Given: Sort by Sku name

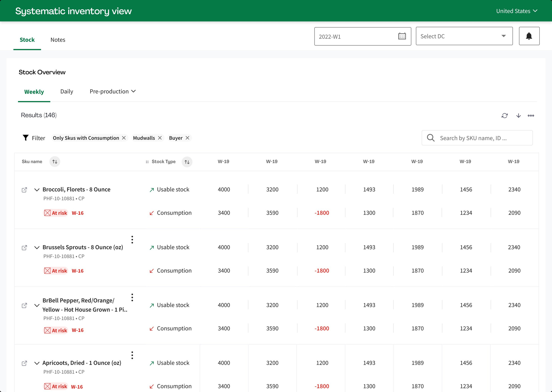Looking at the screenshot, I should click(55, 162).
